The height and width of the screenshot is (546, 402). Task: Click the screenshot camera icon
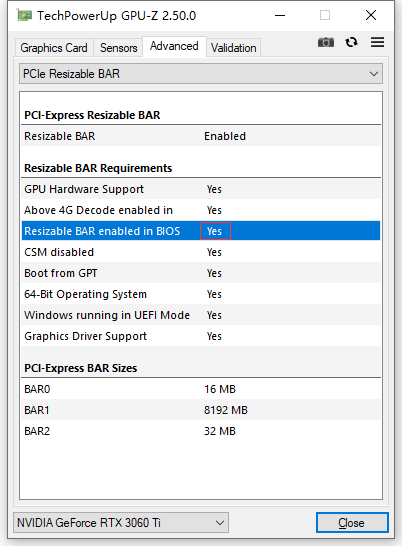(326, 42)
